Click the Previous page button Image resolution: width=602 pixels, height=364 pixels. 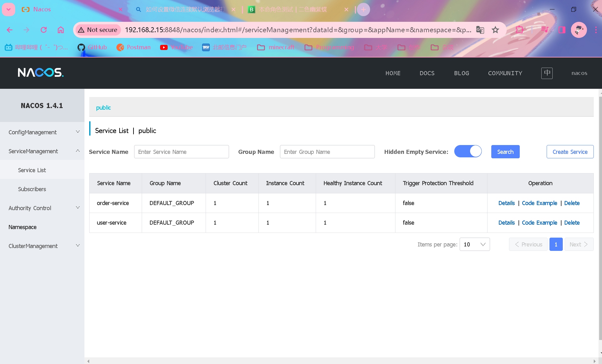pos(528,244)
